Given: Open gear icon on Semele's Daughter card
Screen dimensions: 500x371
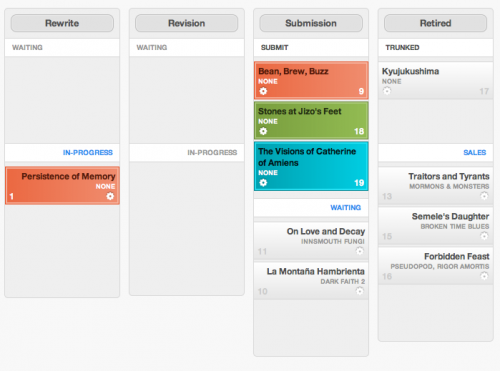Looking at the screenshot, I should (484, 236).
